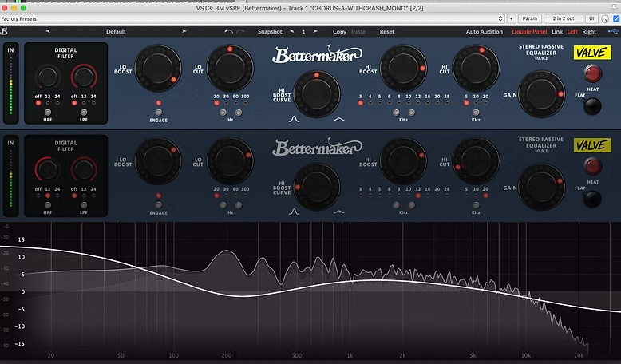
Task: Click the bottom panel GAIN knob
Action: (x=541, y=187)
